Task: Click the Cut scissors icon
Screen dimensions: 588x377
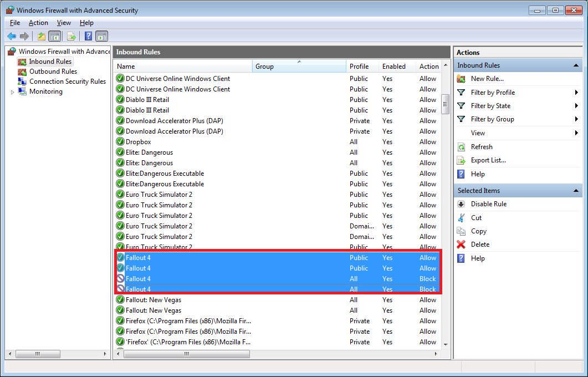Action: (x=461, y=217)
